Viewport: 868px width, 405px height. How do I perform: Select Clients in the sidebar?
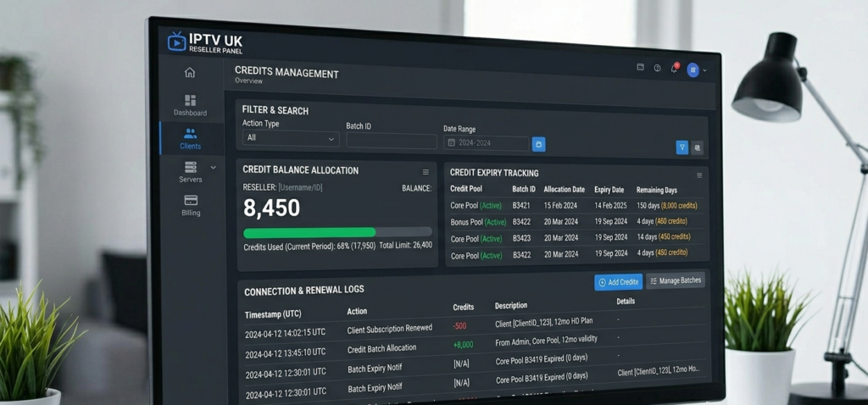pos(190,139)
